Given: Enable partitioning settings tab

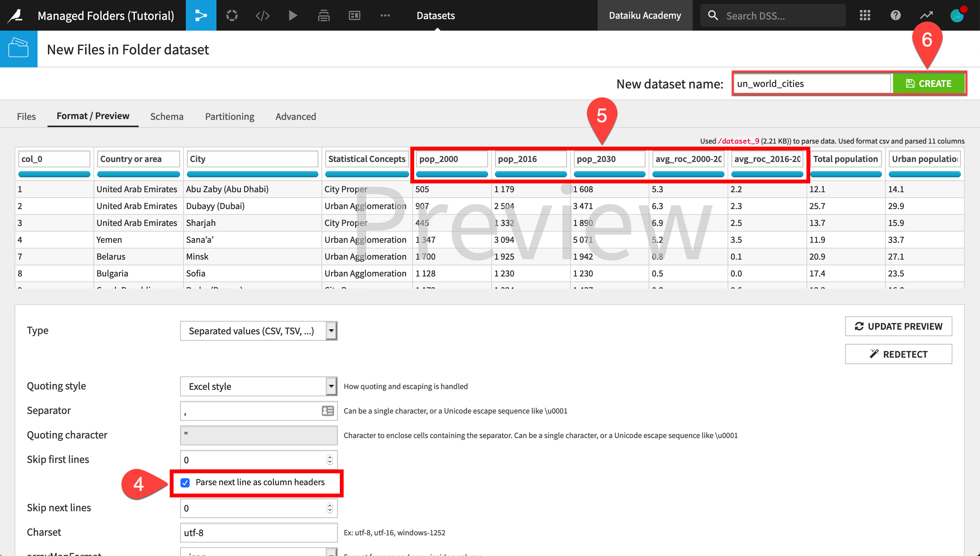Looking at the screenshot, I should pyautogui.click(x=230, y=116).
